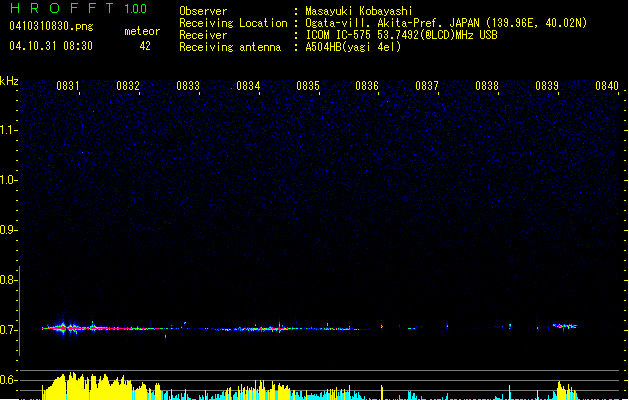Image resolution: width=629 pixels, height=400 pixels.
Task: Click the date stamp 04.10.31 08:30
Action: tap(51, 46)
